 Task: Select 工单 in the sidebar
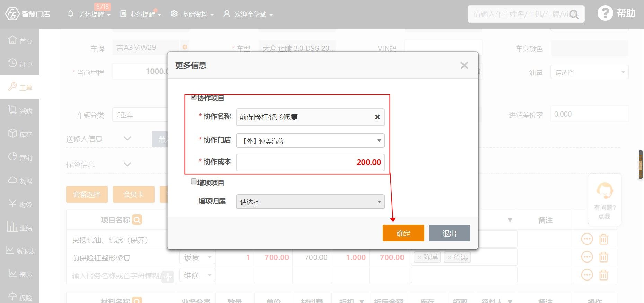tap(20, 87)
